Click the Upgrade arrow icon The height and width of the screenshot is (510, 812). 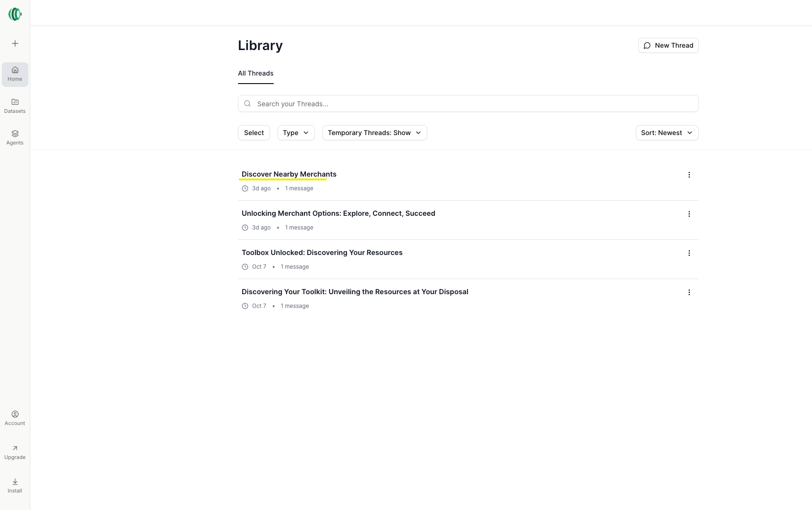coord(15,448)
